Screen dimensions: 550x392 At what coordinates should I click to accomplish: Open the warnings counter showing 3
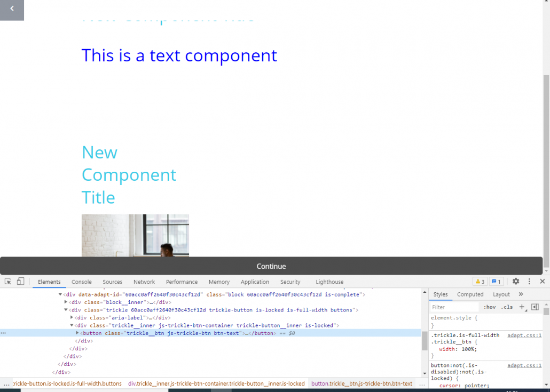pyautogui.click(x=480, y=281)
